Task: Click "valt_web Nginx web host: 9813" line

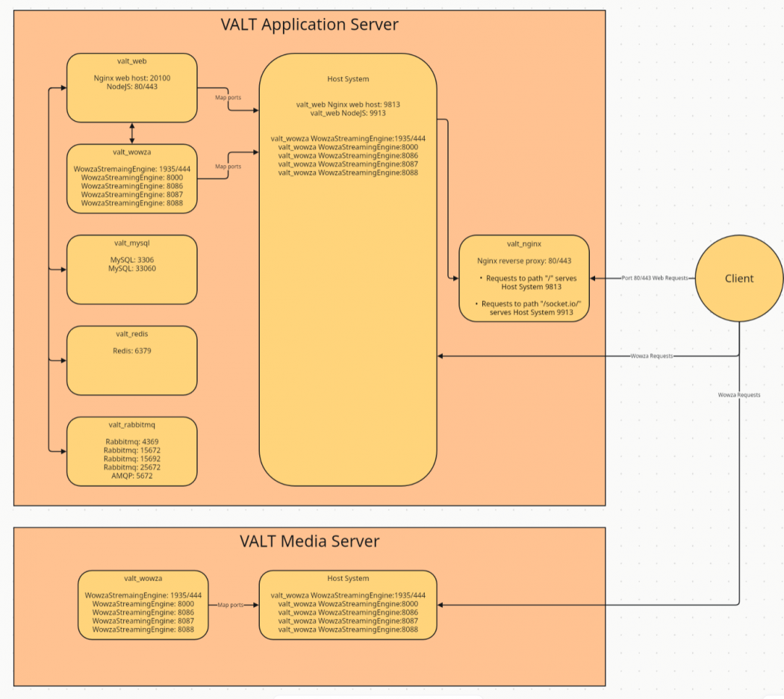Action: pyautogui.click(x=348, y=105)
